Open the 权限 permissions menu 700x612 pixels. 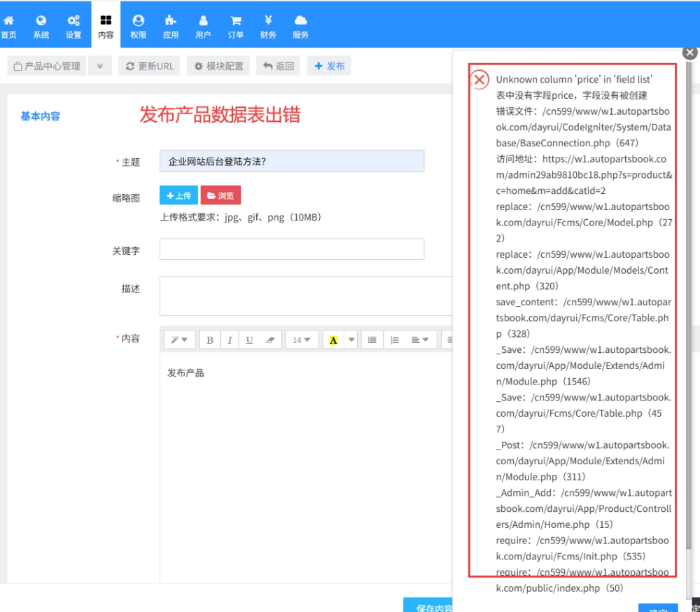pos(139,27)
